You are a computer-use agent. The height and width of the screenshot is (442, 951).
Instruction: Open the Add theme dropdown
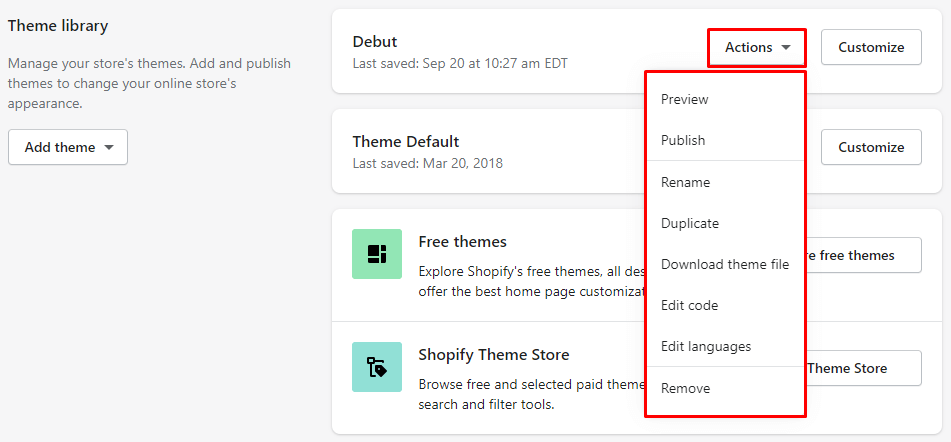coord(68,147)
